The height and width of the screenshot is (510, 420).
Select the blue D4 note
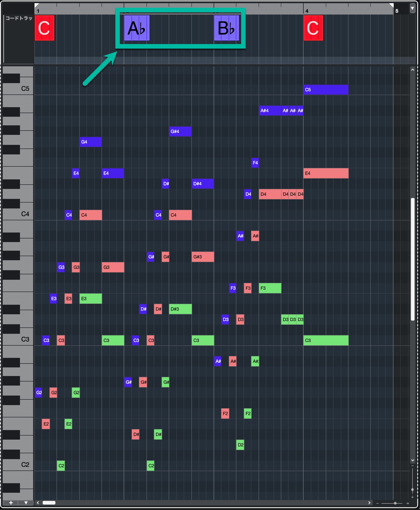pyautogui.click(x=248, y=194)
